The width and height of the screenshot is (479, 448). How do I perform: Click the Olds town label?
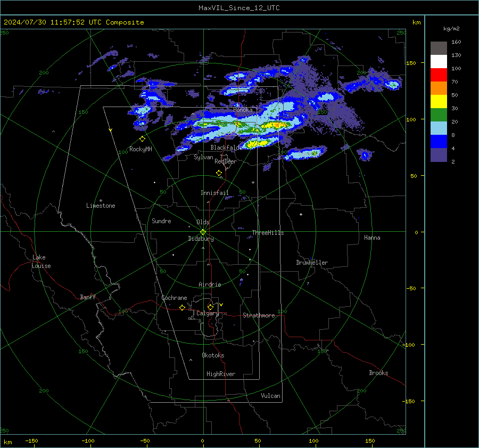(203, 222)
